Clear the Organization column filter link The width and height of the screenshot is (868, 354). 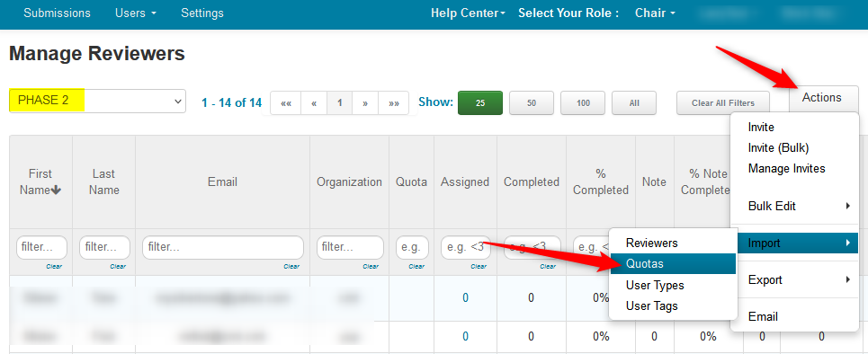click(371, 266)
